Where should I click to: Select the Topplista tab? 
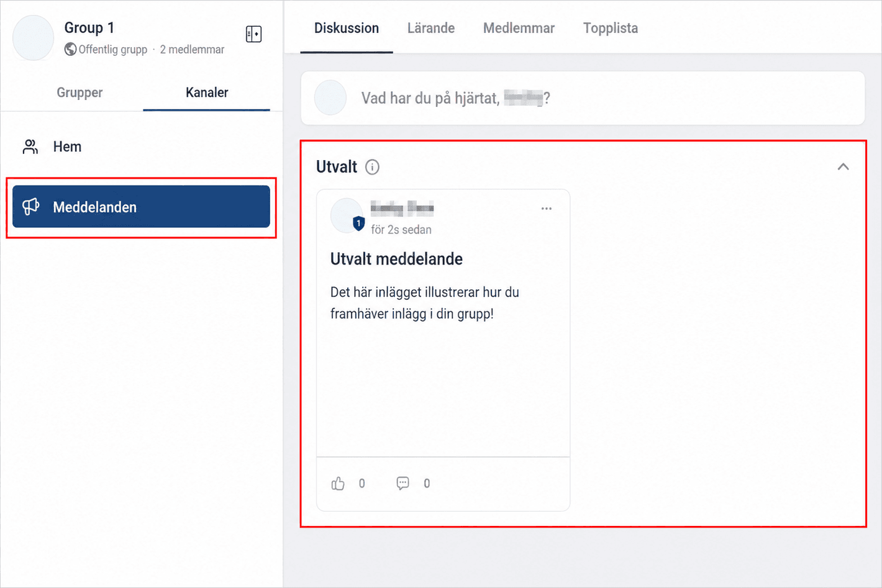point(611,28)
